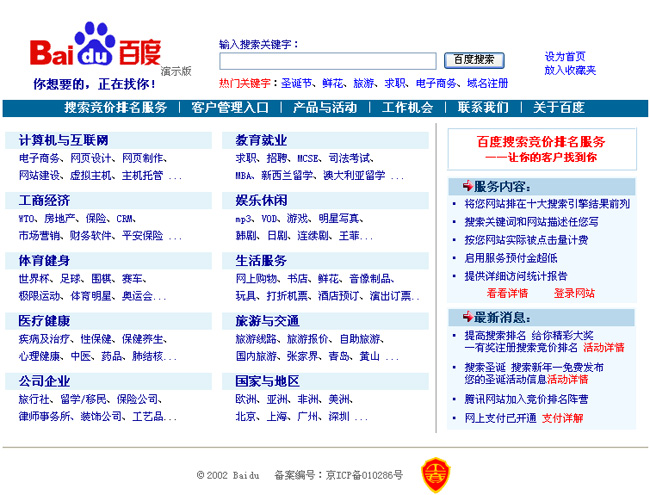Open the 娱乐休闲 category heading
This screenshot has height=495, width=650.
(x=261, y=201)
